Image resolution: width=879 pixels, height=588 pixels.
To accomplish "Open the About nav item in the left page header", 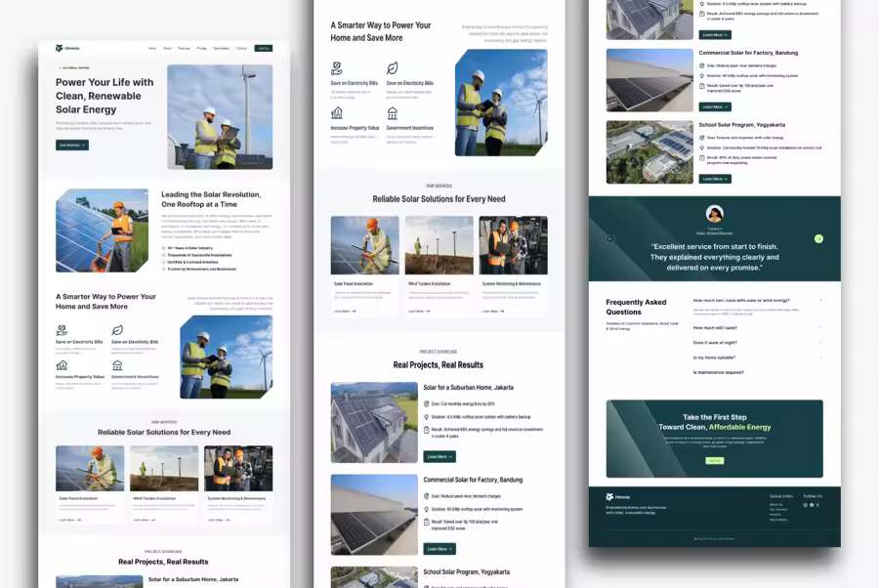I will (167, 48).
